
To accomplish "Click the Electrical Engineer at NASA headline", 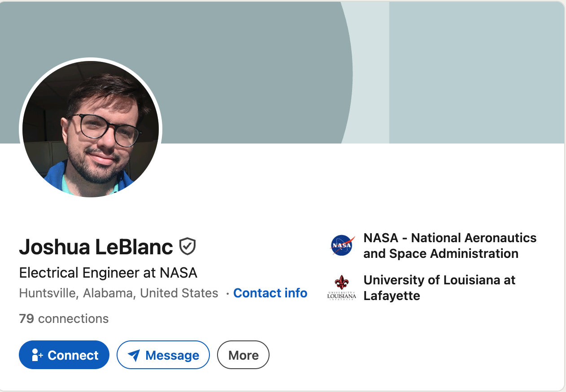I will pos(108,273).
